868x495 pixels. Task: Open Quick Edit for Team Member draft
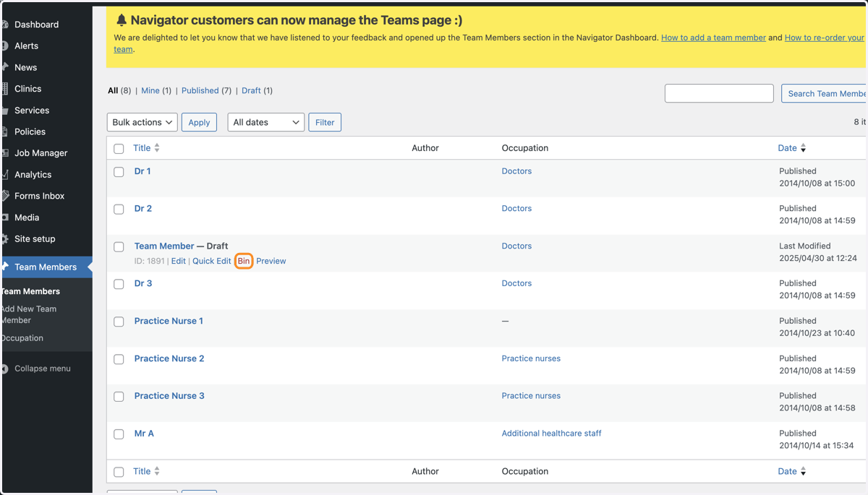pos(212,261)
